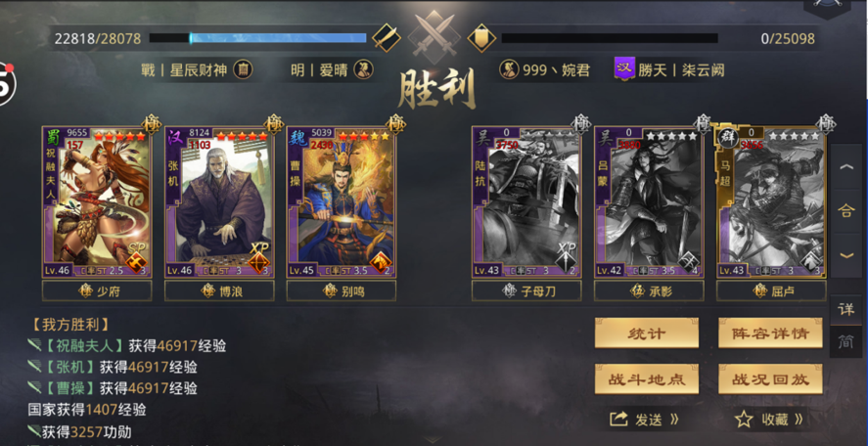Click the avatar icon before 999丶婉君

(x=509, y=70)
